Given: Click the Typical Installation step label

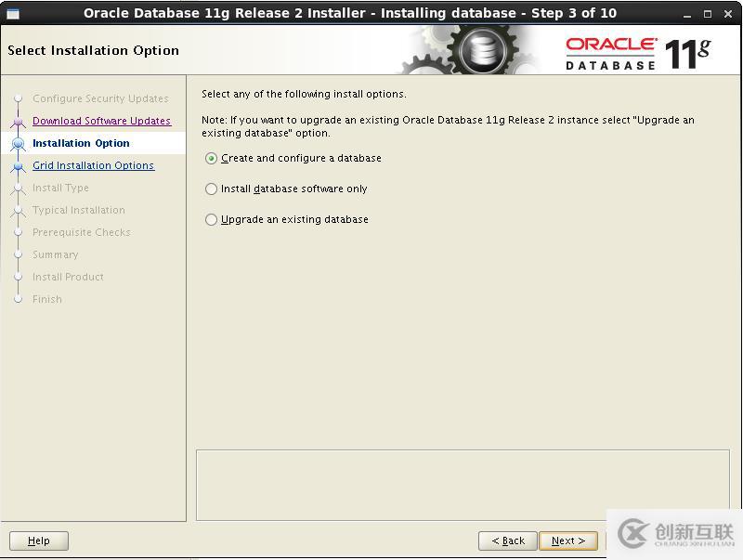Looking at the screenshot, I should coord(79,210).
